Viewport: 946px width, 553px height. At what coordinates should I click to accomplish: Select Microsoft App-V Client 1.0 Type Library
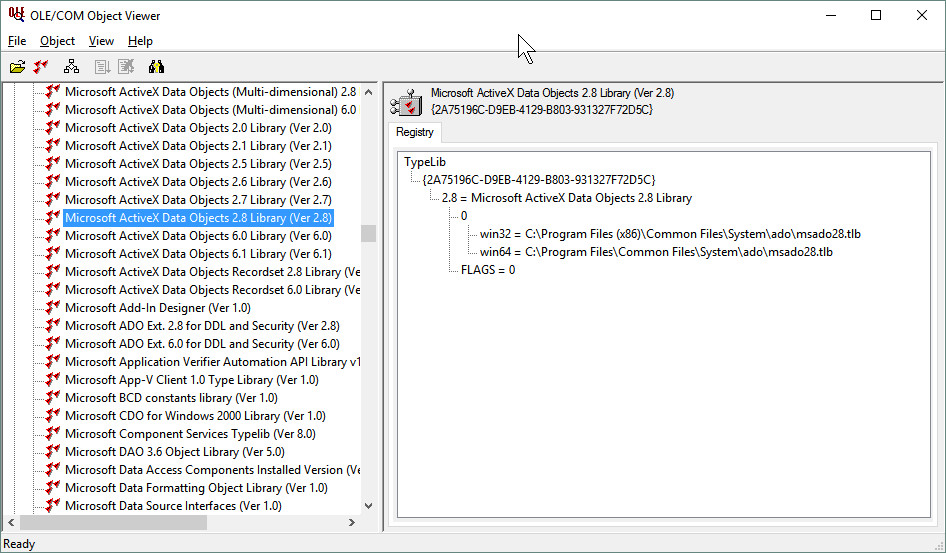(x=192, y=380)
